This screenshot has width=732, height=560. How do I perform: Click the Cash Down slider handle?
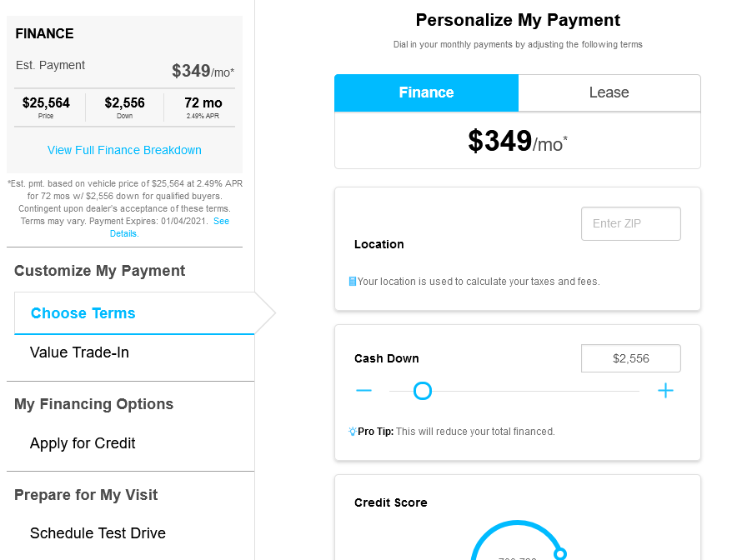[x=423, y=391]
